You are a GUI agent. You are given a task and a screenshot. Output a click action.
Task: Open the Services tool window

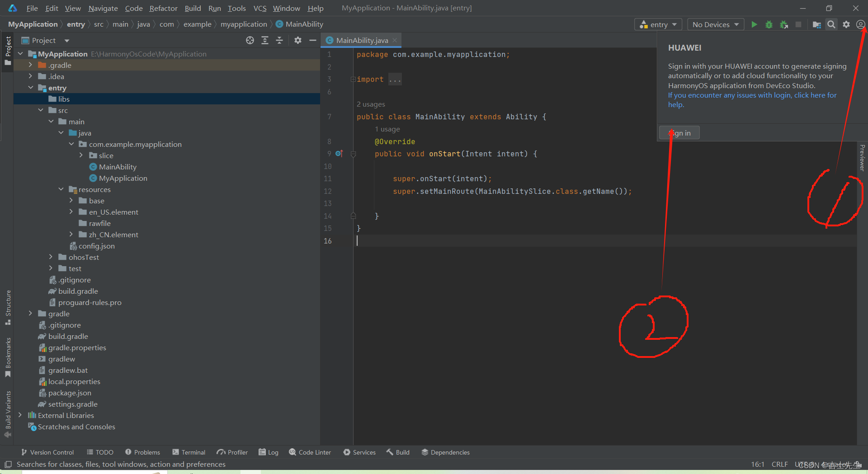coord(359,452)
